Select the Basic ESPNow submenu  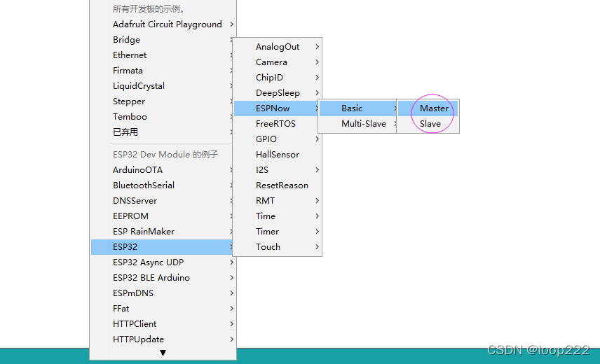(357, 108)
